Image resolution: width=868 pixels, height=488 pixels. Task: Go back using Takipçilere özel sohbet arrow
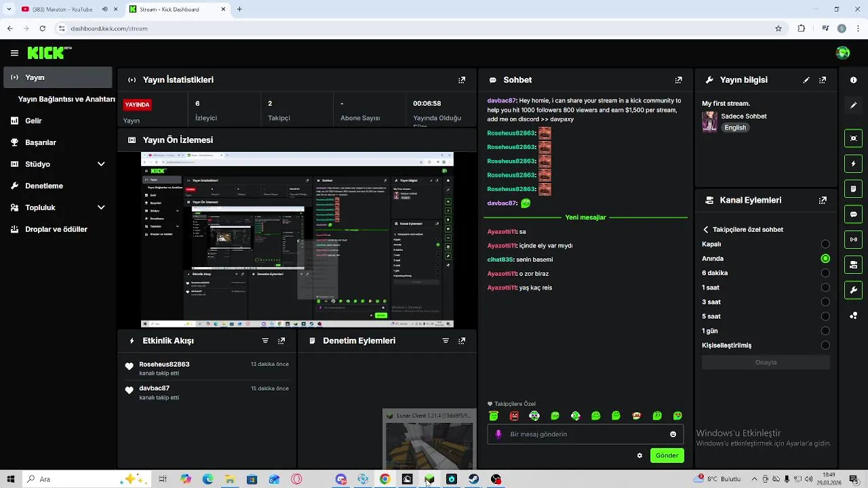click(706, 230)
